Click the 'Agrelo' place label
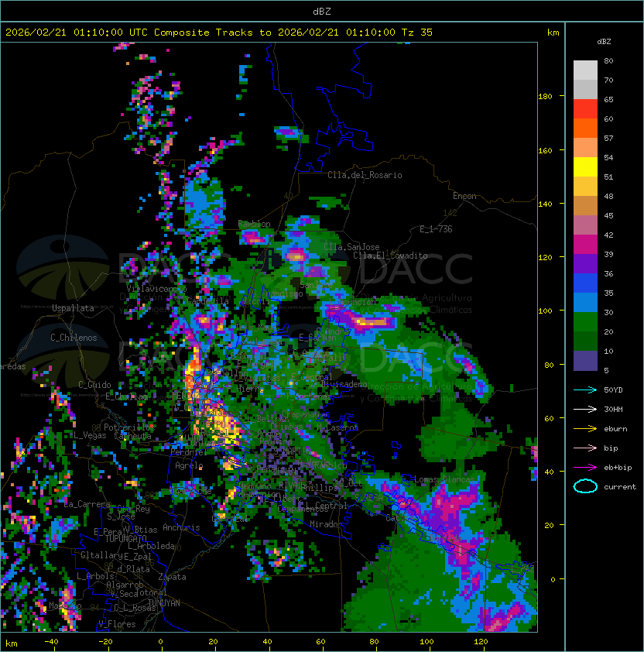The height and width of the screenshot is (652, 644). (189, 465)
